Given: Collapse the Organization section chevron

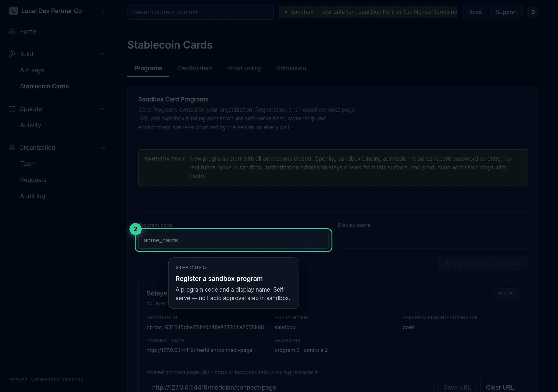Looking at the screenshot, I should (x=103, y=148).
